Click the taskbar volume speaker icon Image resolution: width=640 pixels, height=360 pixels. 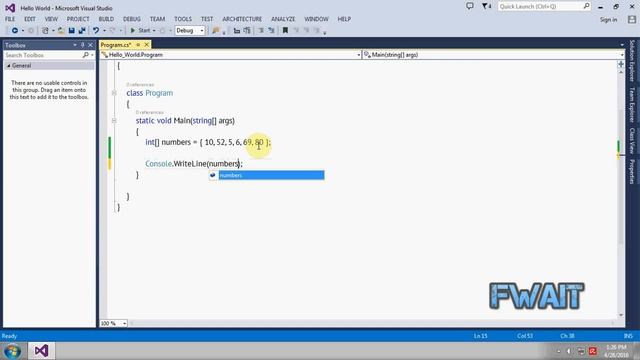pyautogui.click(x=569, y=351)
